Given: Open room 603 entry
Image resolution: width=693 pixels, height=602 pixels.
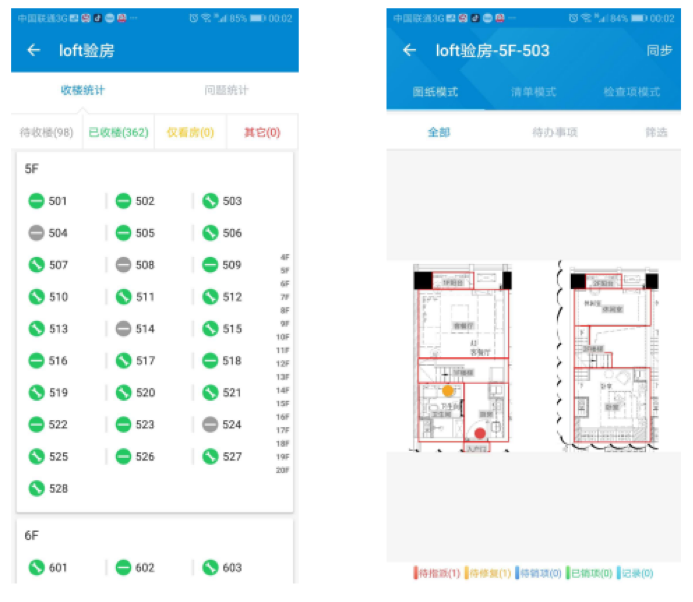Looking at the screenshot, I should pyautogui.click(x=222, y=568).
